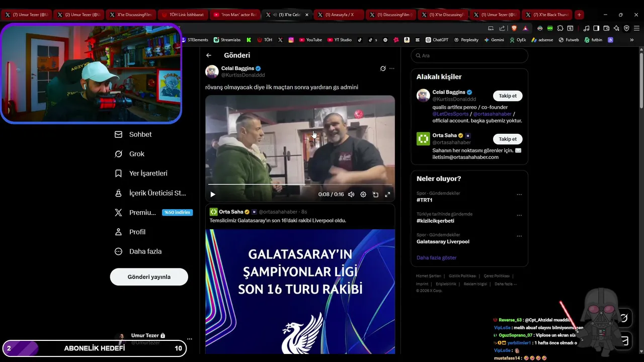Open Futweb bookmark
Image resolution: width=644 pixels, height=362 pixels.
pos(569,40)
